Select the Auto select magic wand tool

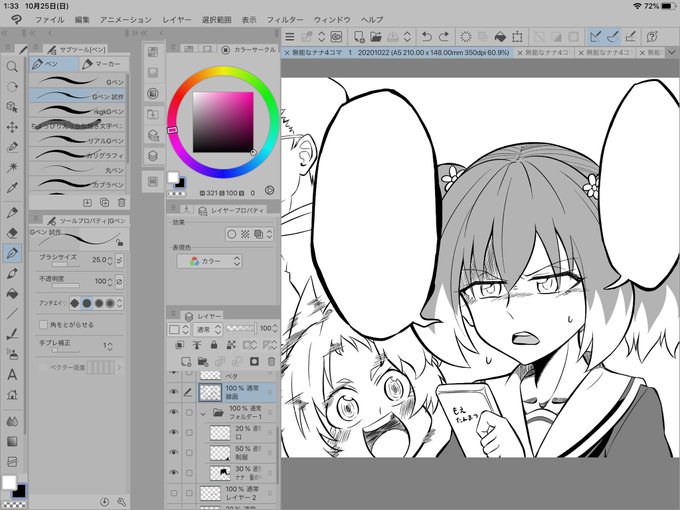click(12, 167)
